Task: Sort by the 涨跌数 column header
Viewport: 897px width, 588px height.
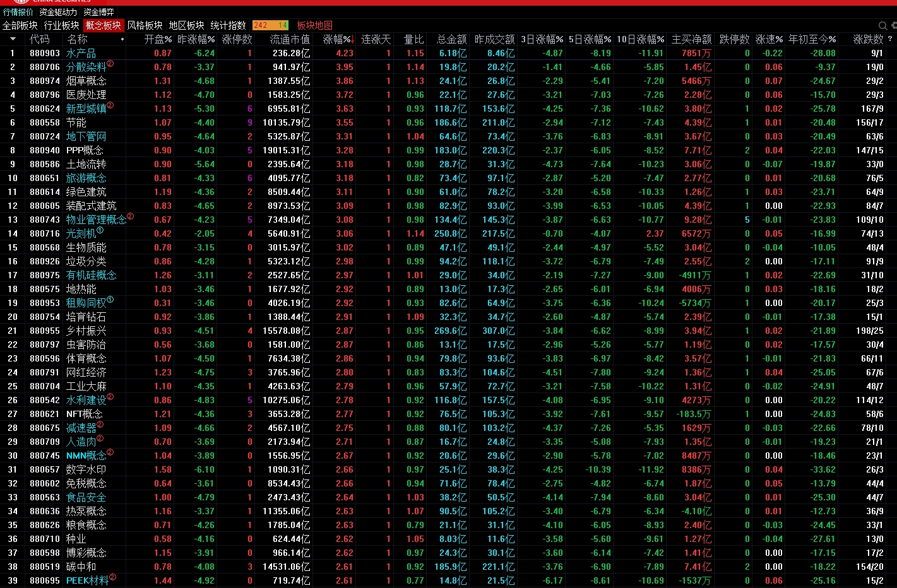Action: coord(869,39)
